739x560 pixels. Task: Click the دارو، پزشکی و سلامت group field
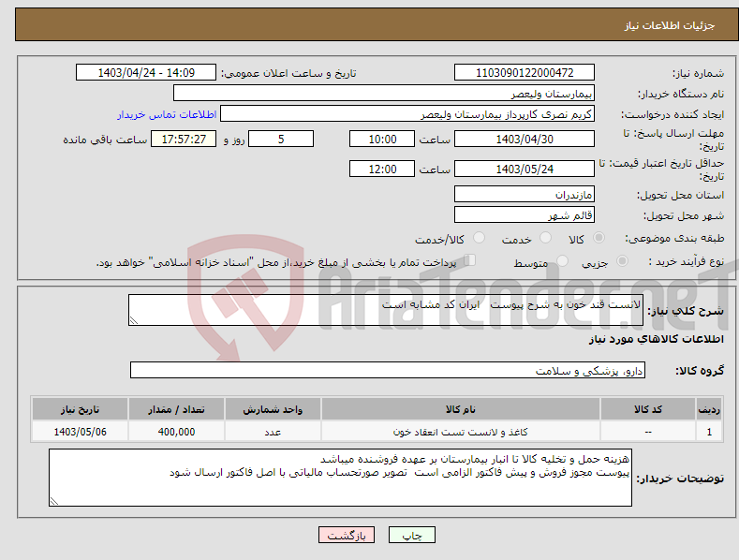[388, 371]
